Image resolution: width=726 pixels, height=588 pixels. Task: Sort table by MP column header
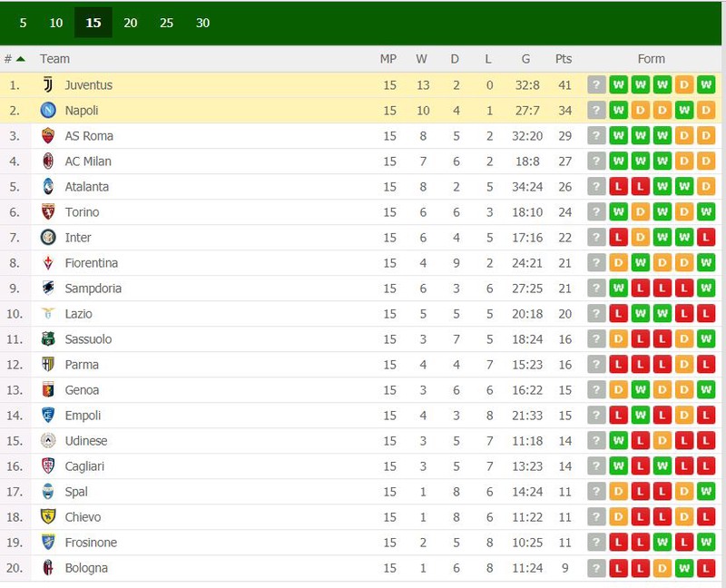(x=388, y=59)
